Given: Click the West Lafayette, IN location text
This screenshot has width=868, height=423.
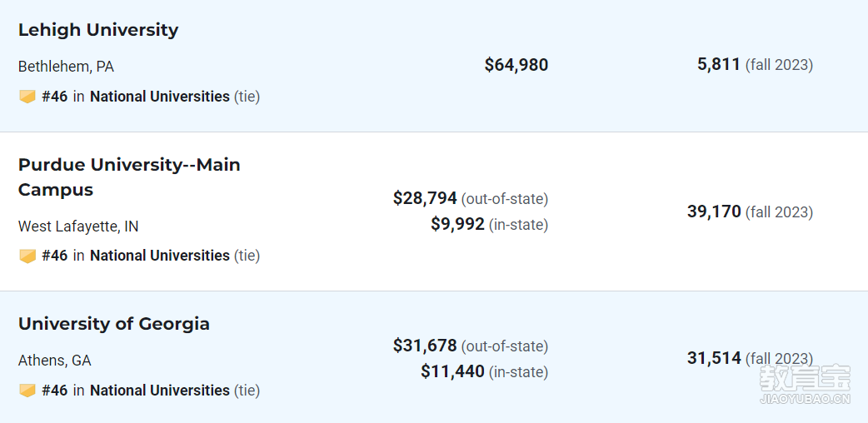Looking at the screenshot, I should coord(78,226).
